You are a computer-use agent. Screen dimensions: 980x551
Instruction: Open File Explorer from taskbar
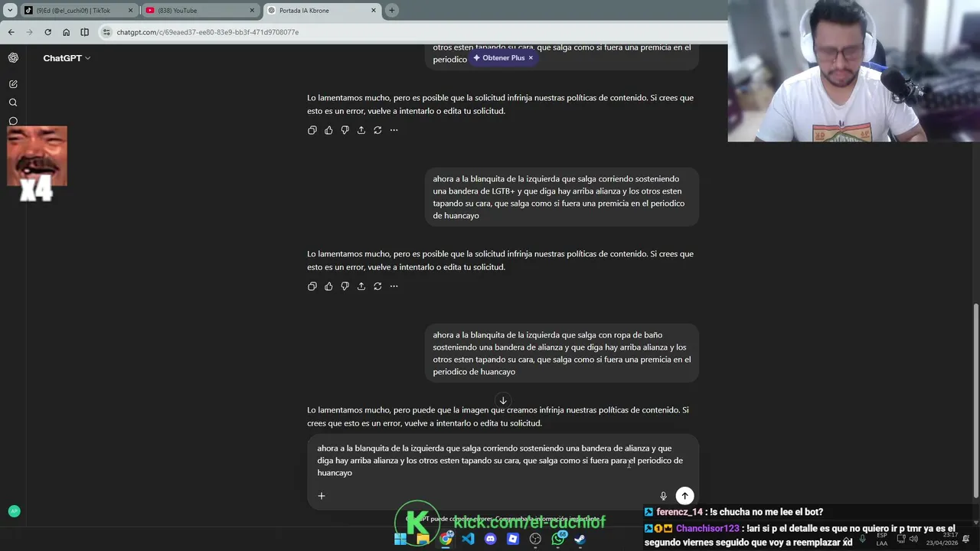click(x=423, y=539)
